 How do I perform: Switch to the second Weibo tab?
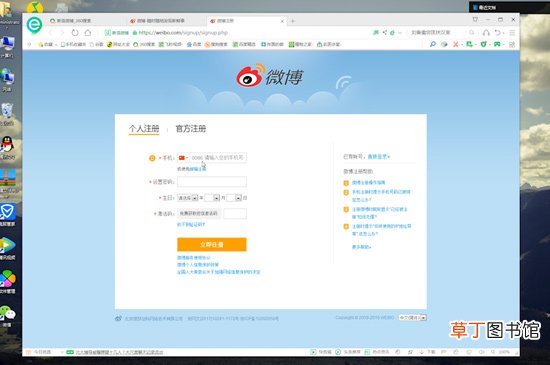click(167, 21)
